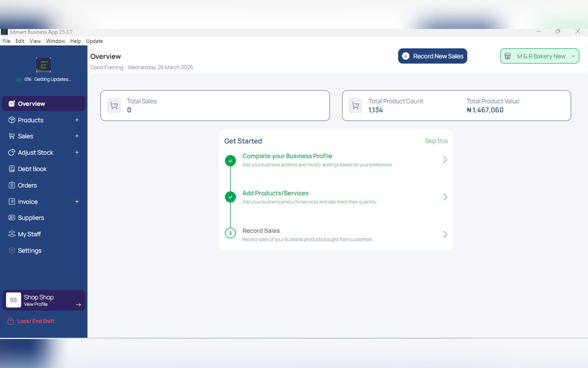Click the Sales cart icon
The height and width of the screenshot is (368, 588).
click(x=12, y=136)
